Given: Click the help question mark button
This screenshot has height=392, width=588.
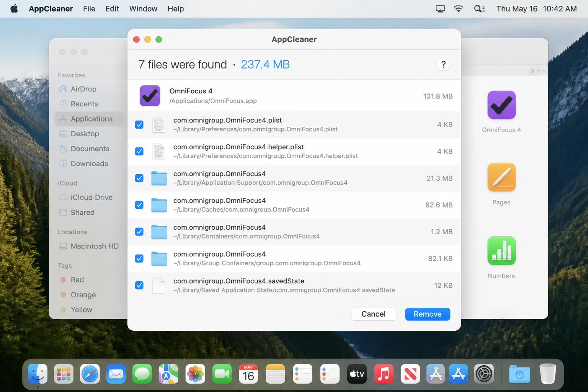Looking at the screenshot, I should (x=443, y=64).
